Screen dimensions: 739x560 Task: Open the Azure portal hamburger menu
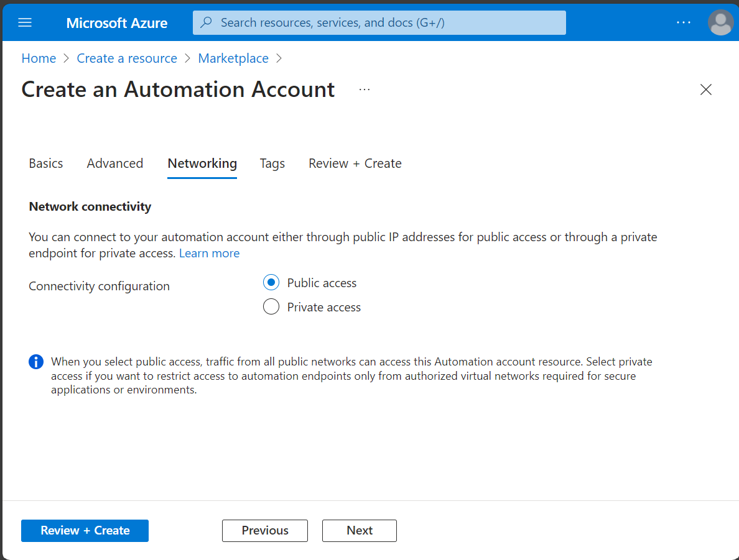click(24, 22)
